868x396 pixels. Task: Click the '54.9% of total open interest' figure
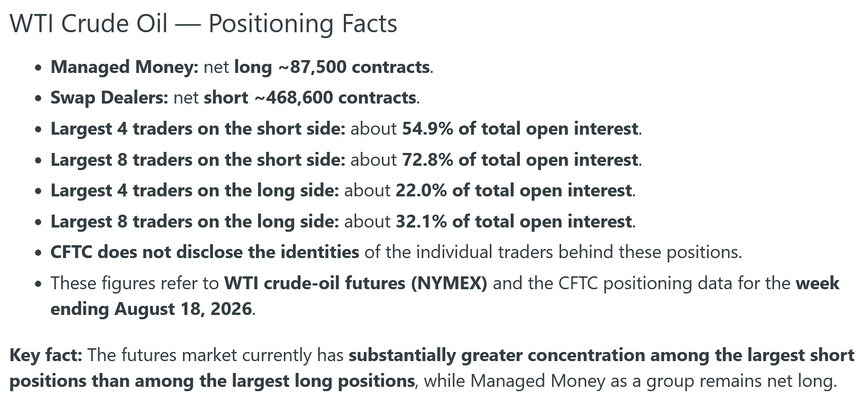(x=520, y=129)
